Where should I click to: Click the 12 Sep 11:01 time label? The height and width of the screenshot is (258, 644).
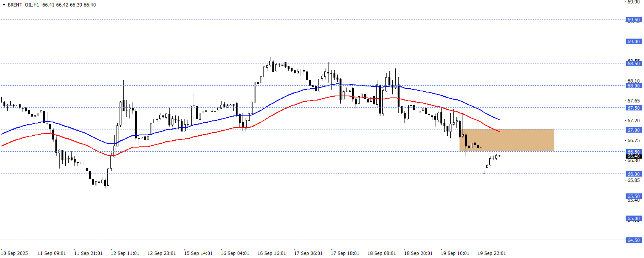pyautogui.click(x=125, y=253)
